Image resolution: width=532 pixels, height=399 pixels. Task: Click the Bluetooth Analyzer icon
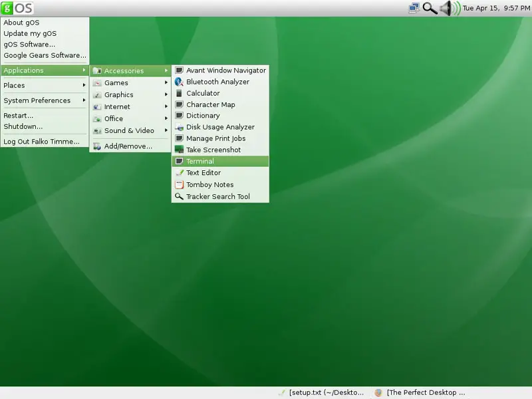point(179,82)
